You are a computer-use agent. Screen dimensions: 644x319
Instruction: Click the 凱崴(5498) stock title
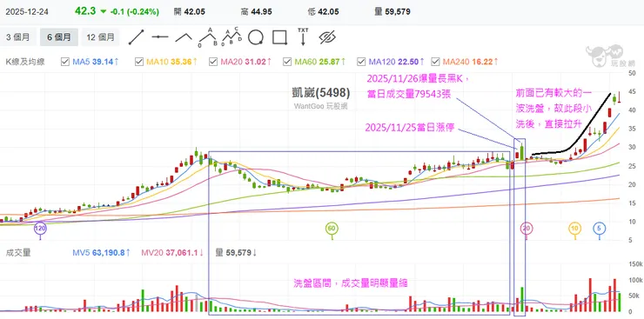[321, 93]
